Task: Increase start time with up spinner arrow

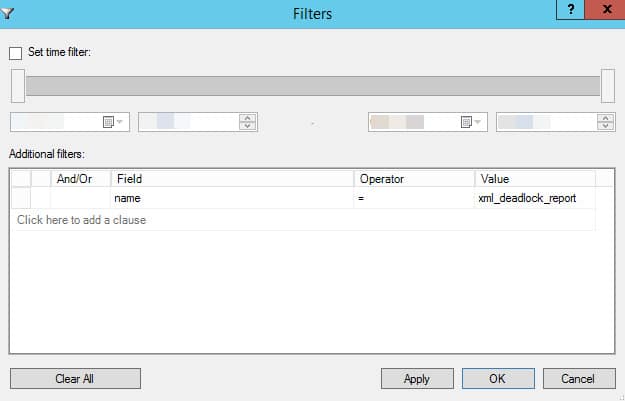Action: [x=248, y=118]
